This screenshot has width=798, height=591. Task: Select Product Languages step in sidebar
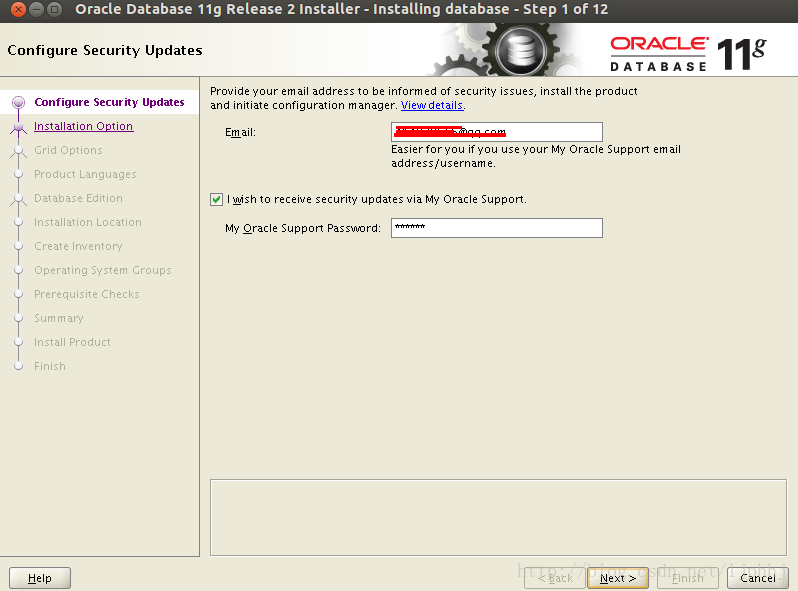(x=85, y=174)
